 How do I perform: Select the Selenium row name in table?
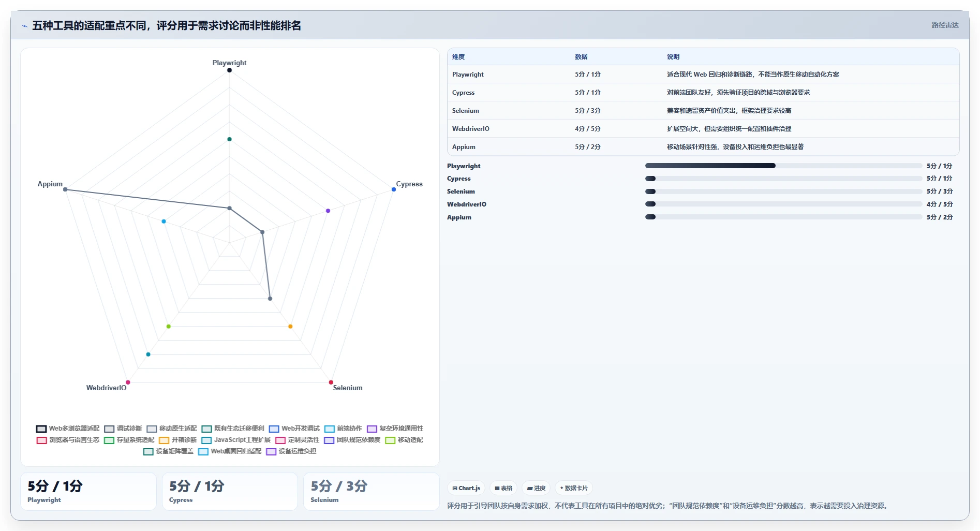[x=466, y=111]
